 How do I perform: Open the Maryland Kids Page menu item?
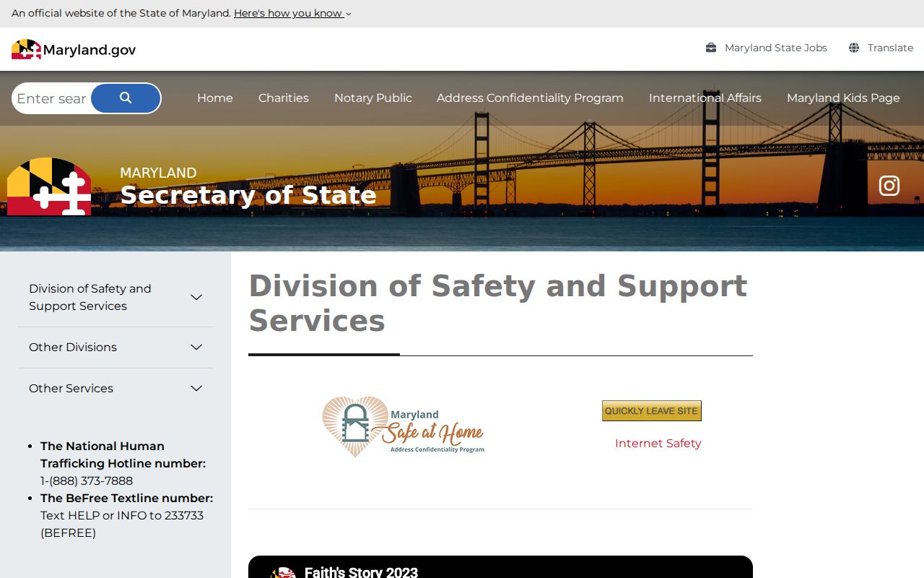click(x=843, y=98)
